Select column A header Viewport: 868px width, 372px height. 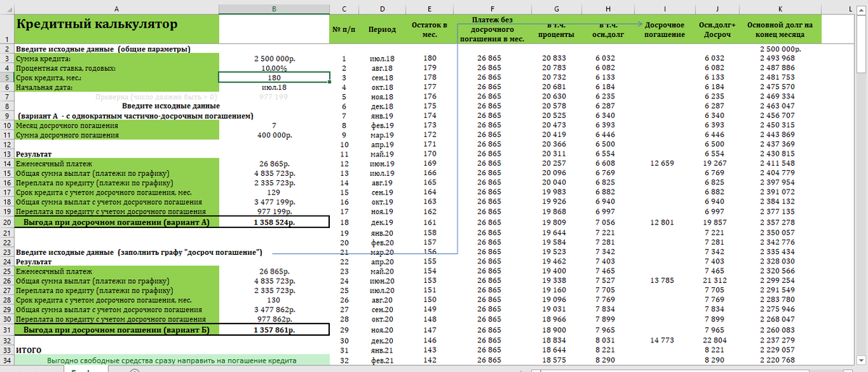(x=116, y=8)
